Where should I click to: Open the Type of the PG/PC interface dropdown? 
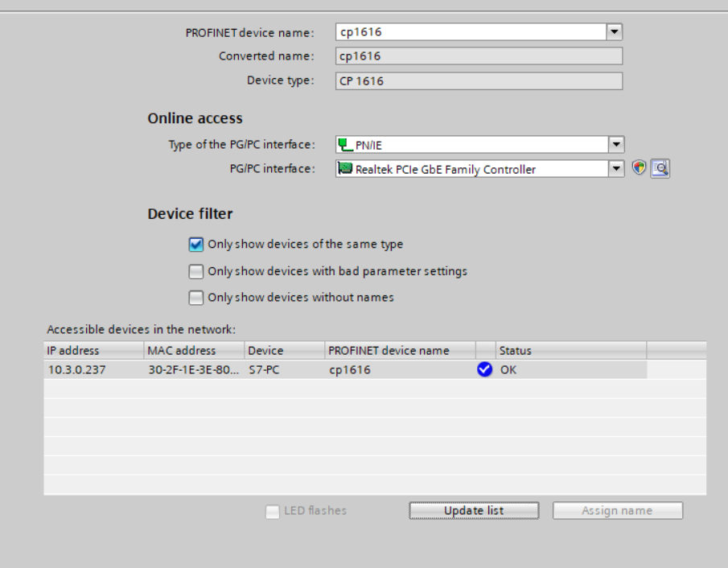616,145
